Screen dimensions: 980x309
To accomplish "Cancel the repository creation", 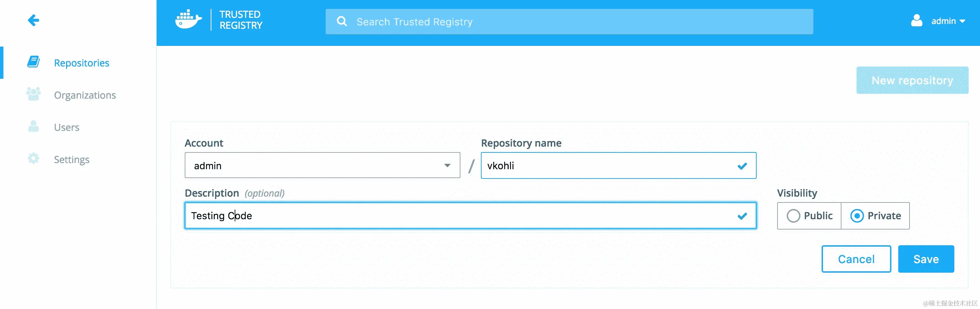I will (x=856, y=259).
